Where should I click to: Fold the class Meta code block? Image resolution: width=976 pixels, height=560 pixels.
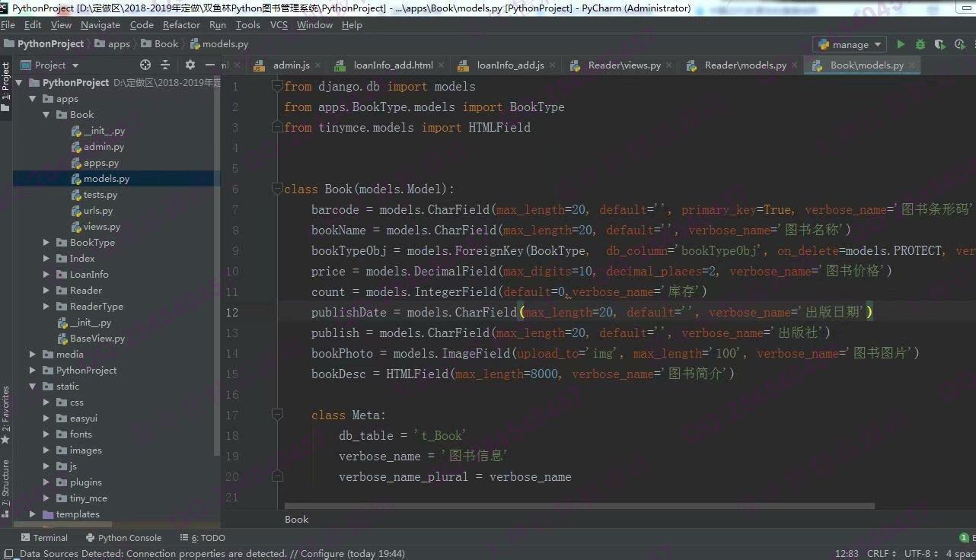278,415
